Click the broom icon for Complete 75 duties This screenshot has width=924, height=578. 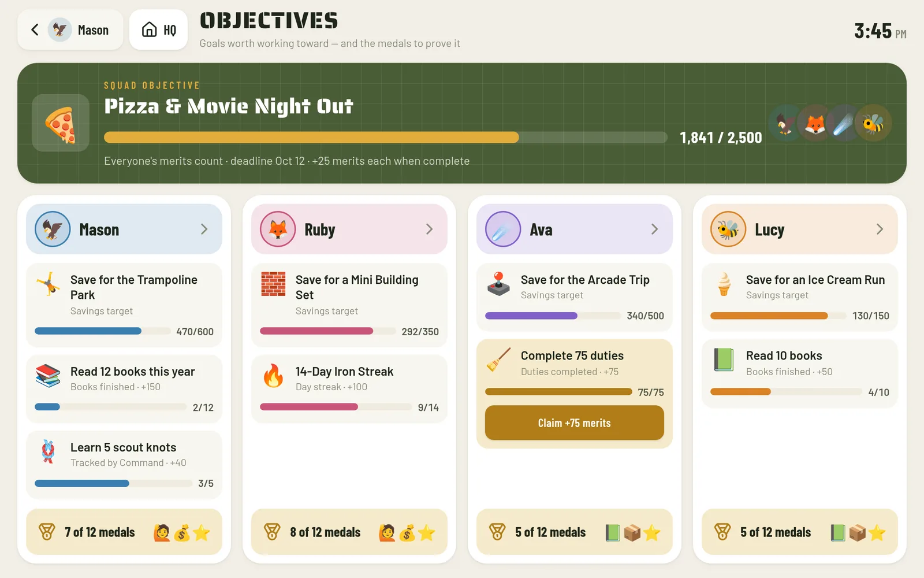[x=498, y=360]
